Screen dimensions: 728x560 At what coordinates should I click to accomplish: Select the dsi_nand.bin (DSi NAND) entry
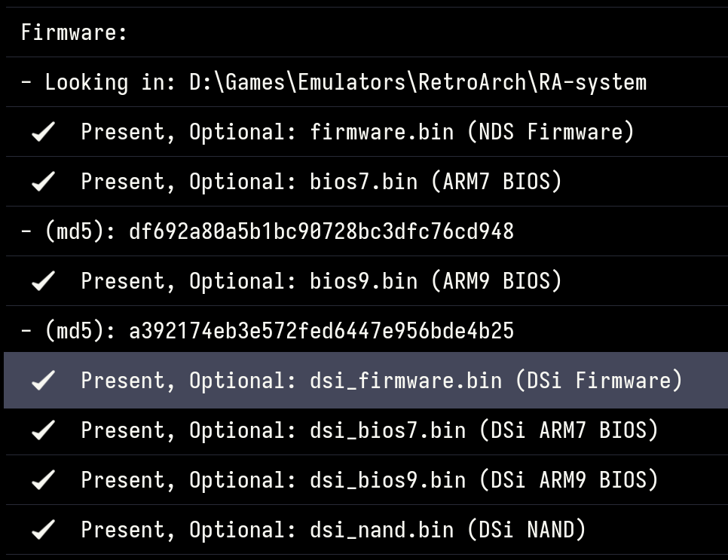pos(367,529)
